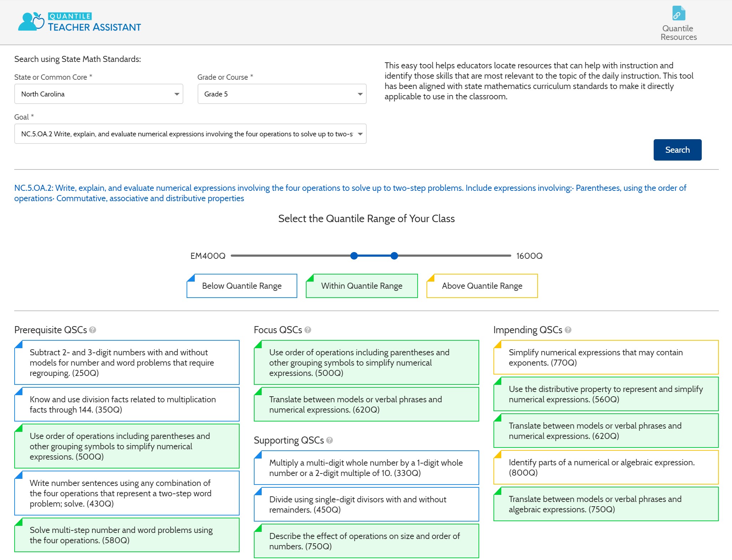Select the division facts through 144 card

coord(127,404)
